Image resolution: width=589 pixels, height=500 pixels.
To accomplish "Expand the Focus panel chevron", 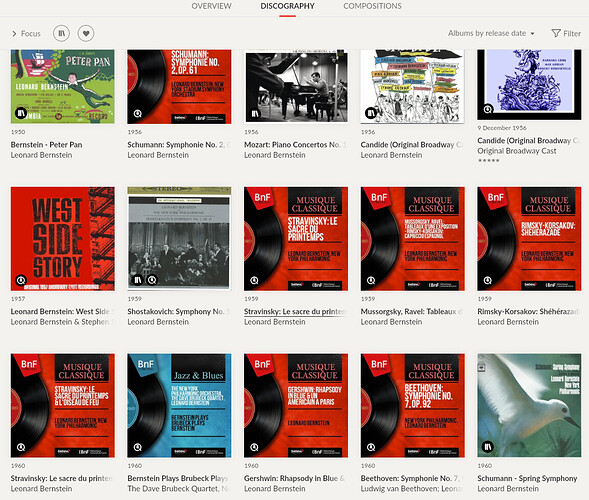I will [x=14, y=33].
